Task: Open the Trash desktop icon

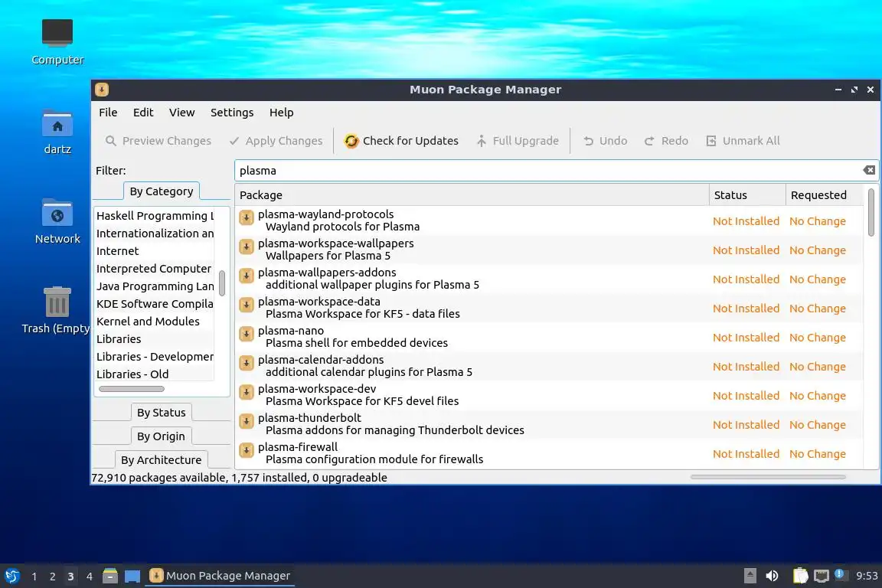Action: tap(56, 311)
